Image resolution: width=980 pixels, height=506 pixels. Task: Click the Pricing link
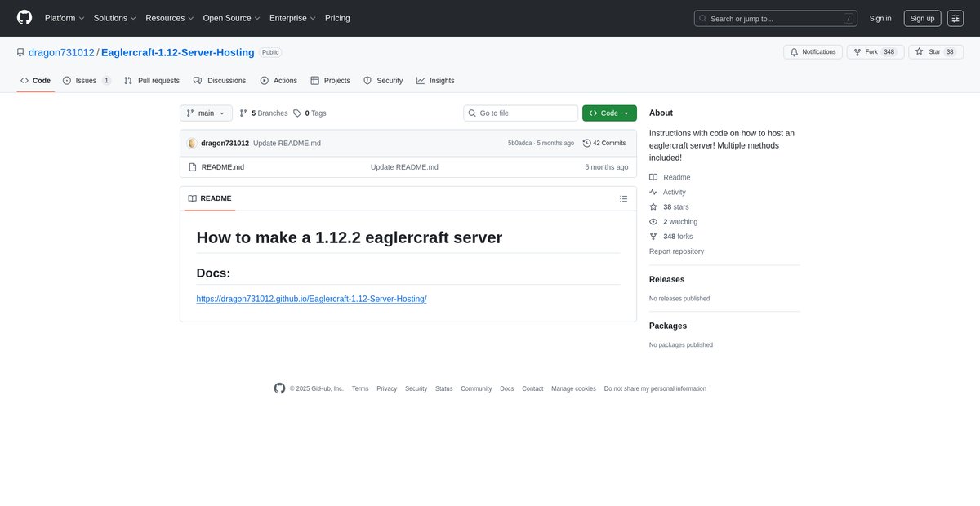pyautogui.click(x=337, y=18)
